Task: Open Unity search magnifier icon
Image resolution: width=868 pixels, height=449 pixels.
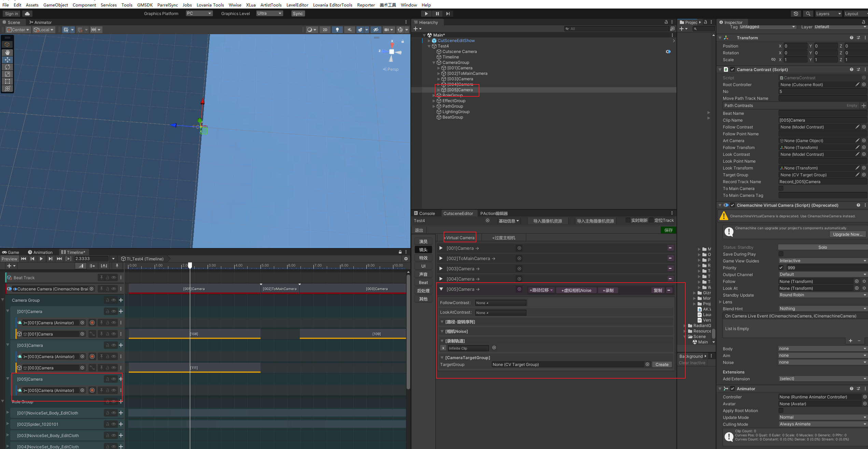Action: click(x=808, y=14)
